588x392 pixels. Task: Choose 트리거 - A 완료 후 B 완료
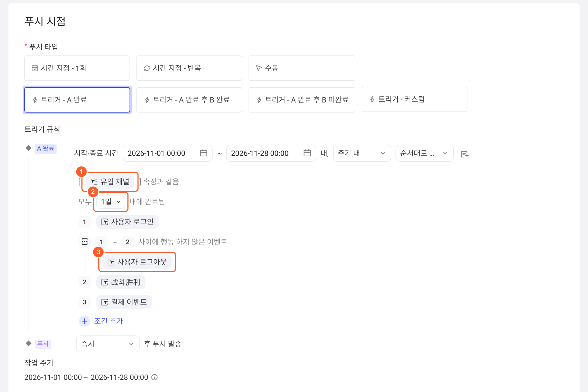189,100
